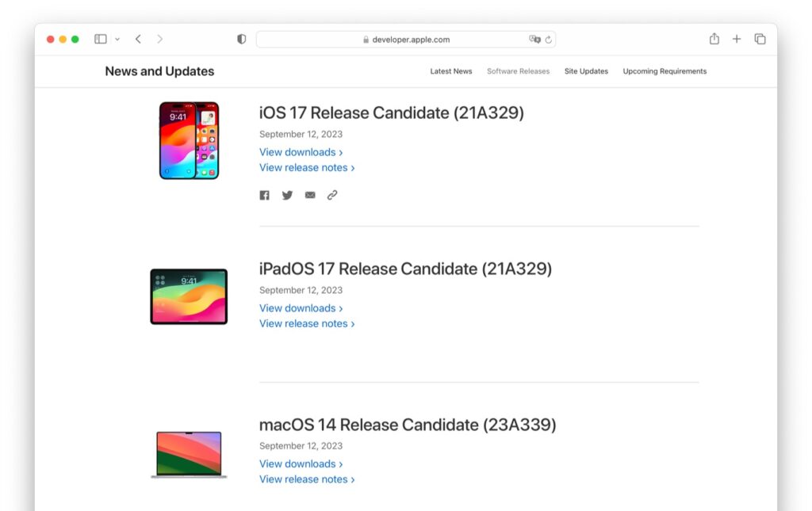Screen dimensions: 812x511
Task: Select the Upcoming Requirements tab
Action: coord(665,71)
